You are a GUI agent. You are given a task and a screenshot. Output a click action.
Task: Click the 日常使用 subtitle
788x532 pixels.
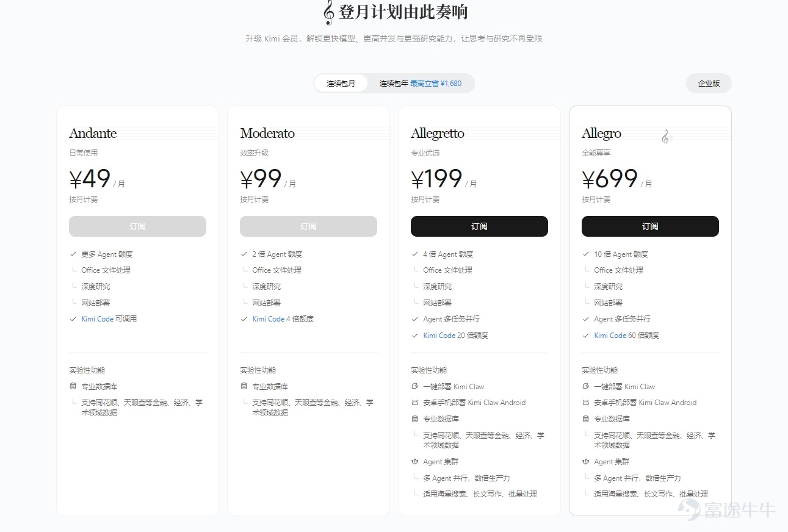(x=83, y=153)
